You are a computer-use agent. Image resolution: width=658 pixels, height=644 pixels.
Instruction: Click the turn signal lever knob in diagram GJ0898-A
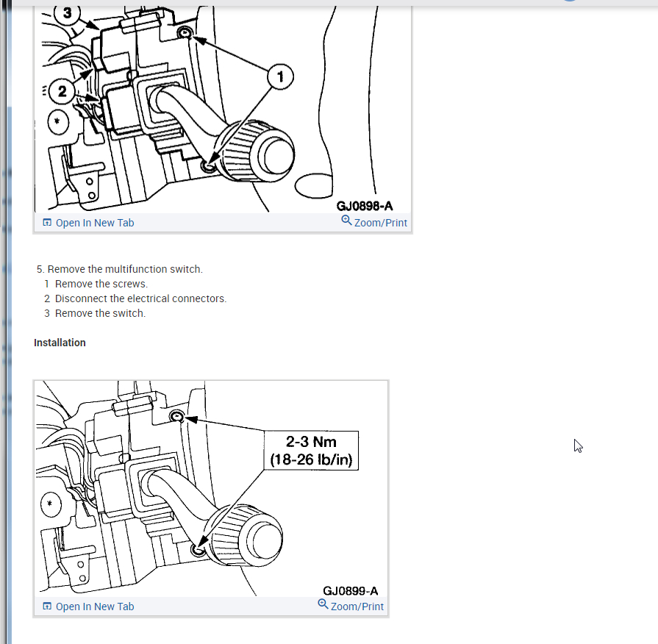point(257,152)
